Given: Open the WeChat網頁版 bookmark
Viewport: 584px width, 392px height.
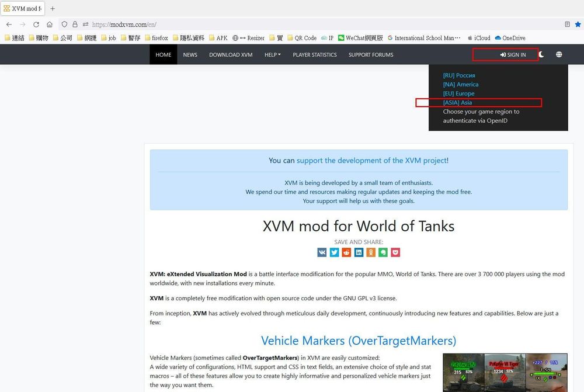Looking at the screenshot, I should [360, 38].
